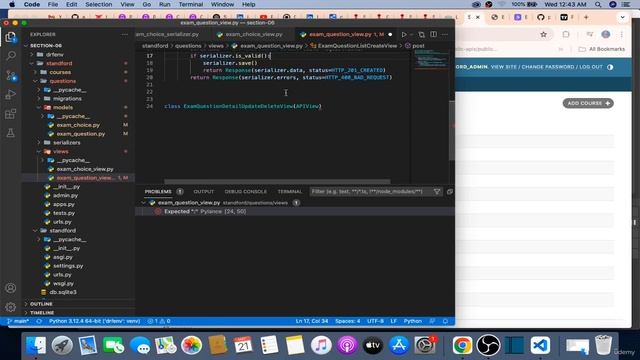Expand the migrations folder
Screen dimensions: 640x360
[67, 99]
